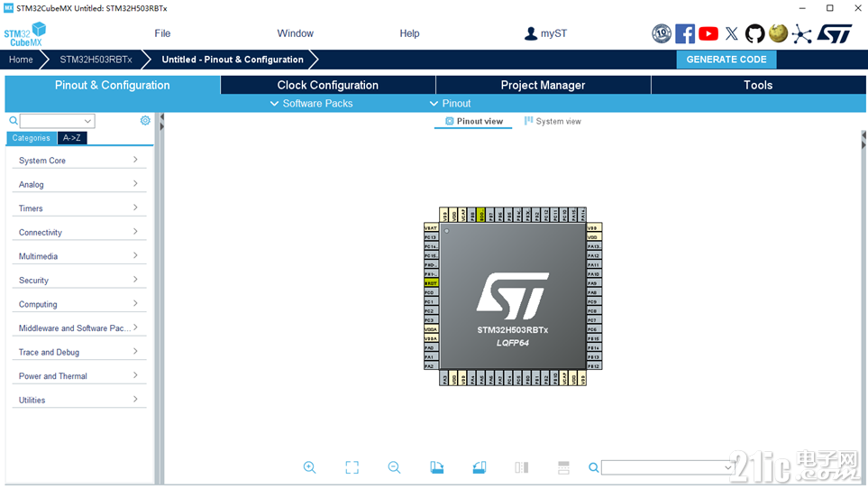The height and width of the screenshot is (489, 868).
Task: Switch to the Project Manager tab
Action: (x=543, y=85)
